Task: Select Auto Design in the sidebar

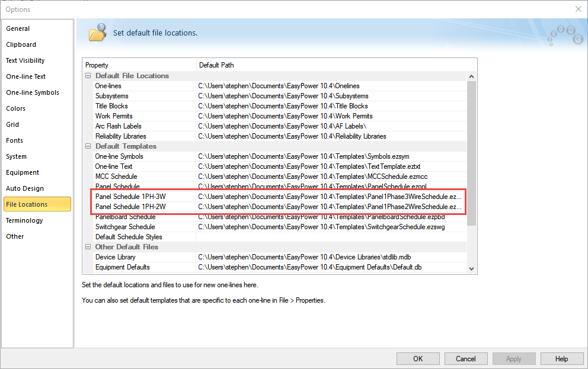Action: click(x=25, y=188)
